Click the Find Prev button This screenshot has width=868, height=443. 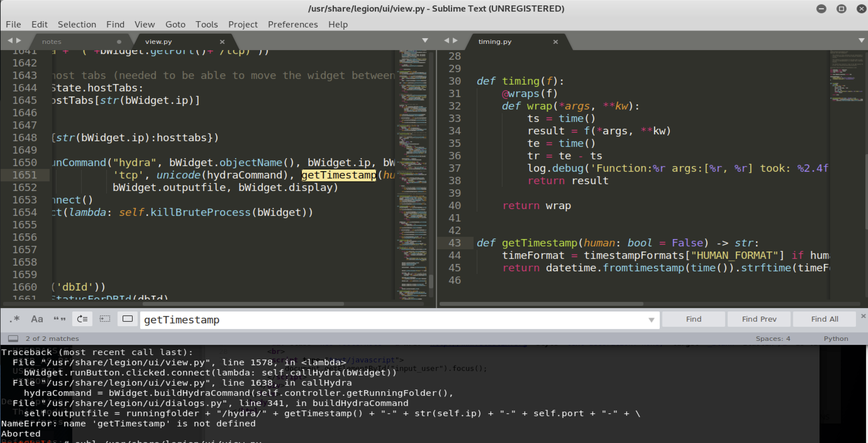click(x=759, y=319)
